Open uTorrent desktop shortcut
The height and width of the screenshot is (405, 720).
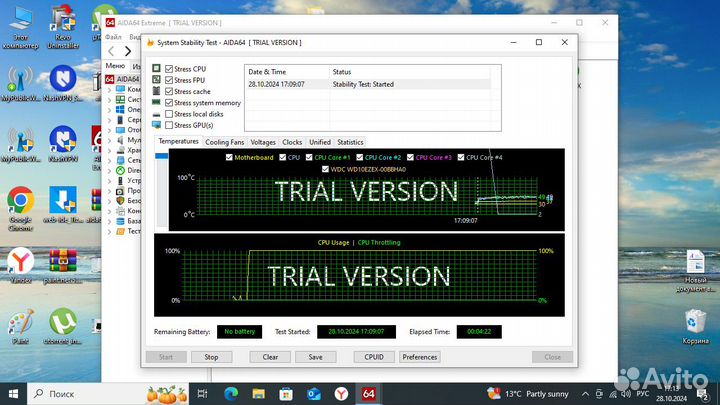click(x=63, y=326)
